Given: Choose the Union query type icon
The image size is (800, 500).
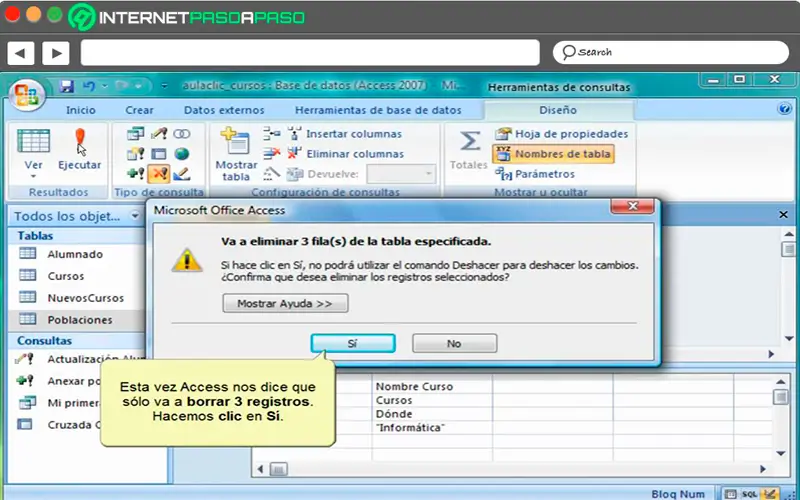Looking at the screenshot, I should pos(182,134).
